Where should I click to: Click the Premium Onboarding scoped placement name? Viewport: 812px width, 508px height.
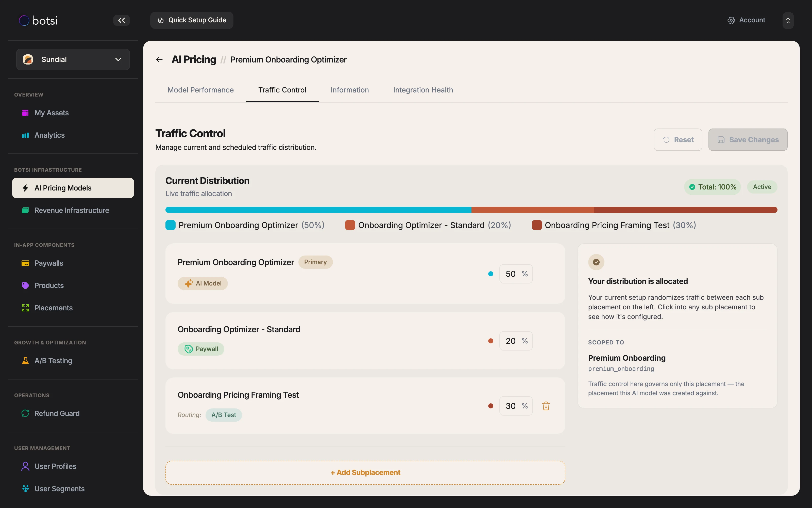click(x=627, y=358)
